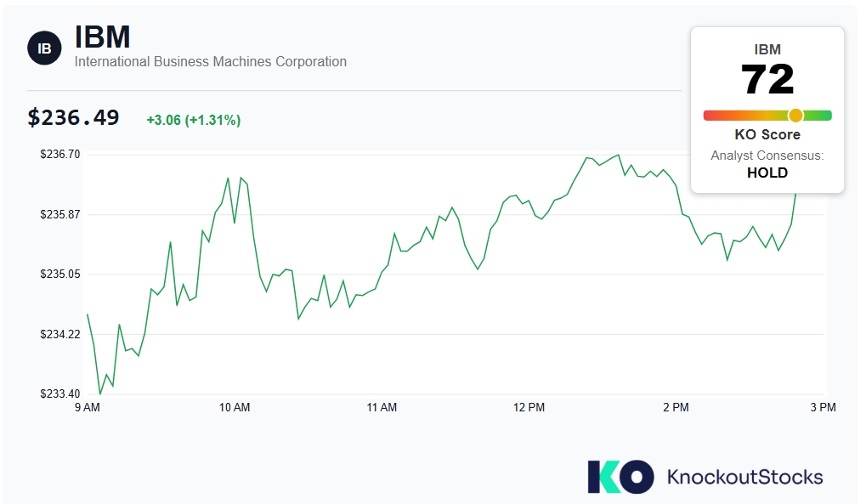Click the KnockoutStocks brand name

click(x=745, y=476)
